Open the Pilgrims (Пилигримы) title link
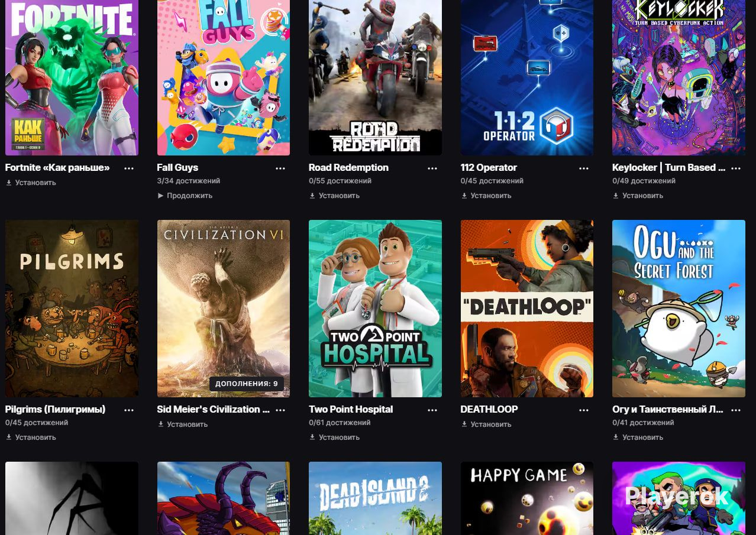This screenshot has width=756, height=535. (x=55, y=410)
